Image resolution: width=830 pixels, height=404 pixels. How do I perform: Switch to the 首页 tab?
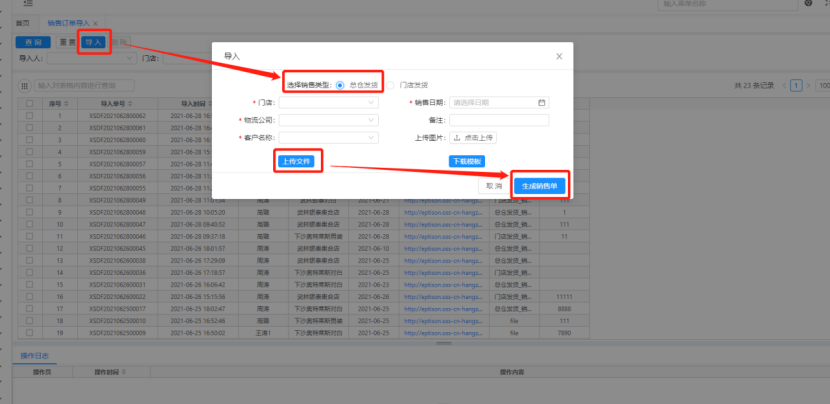tap(21, 22)
